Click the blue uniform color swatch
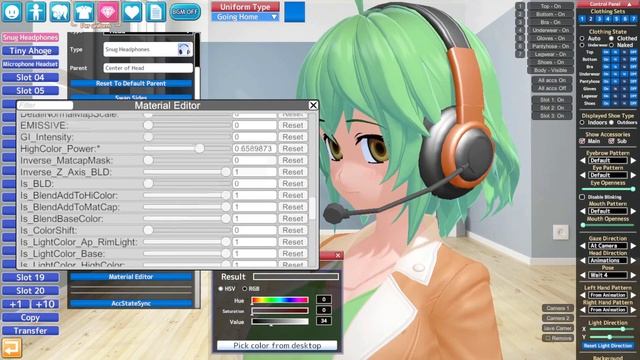 point(294,12)
